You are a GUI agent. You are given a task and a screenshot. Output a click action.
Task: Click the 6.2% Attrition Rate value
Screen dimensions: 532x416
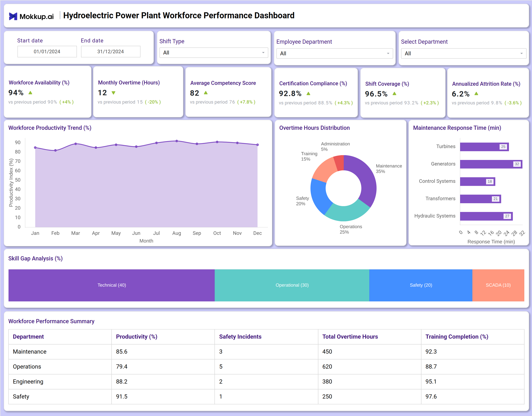point(460,94)
